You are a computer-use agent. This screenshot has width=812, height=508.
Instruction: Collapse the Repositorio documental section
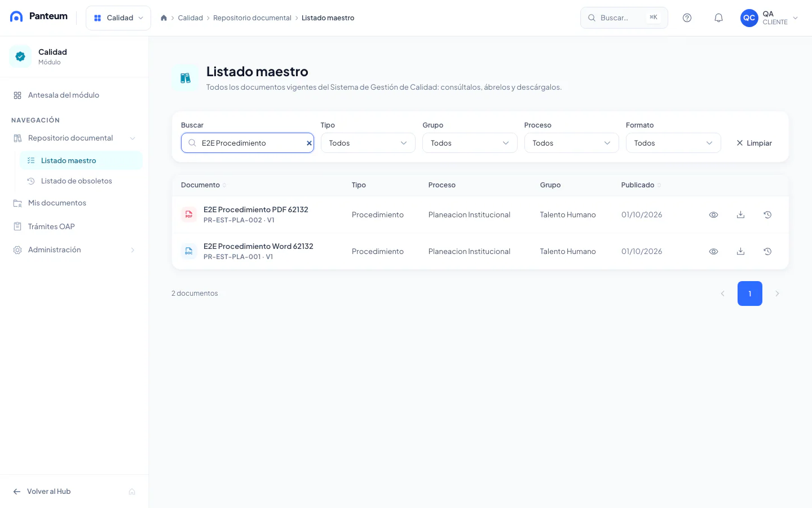coord(133,138)
